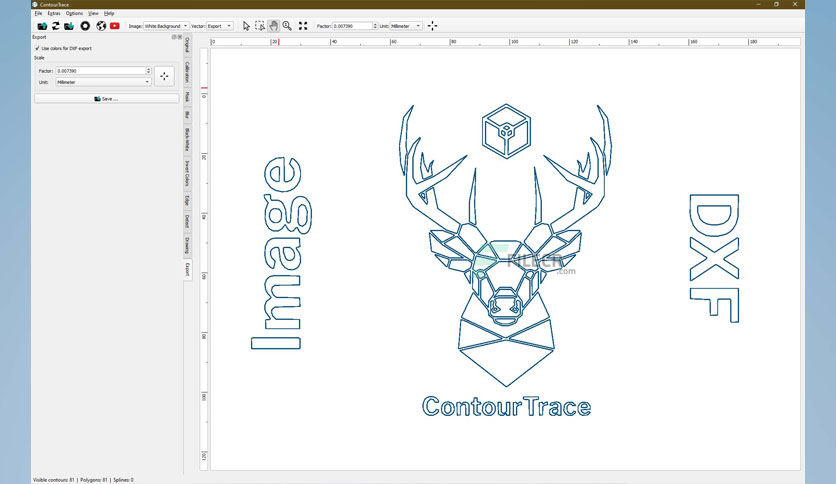This screenshot has height=484, width=836.
Task: Click the Splines: 0 status text
Action: pos(123,480)
